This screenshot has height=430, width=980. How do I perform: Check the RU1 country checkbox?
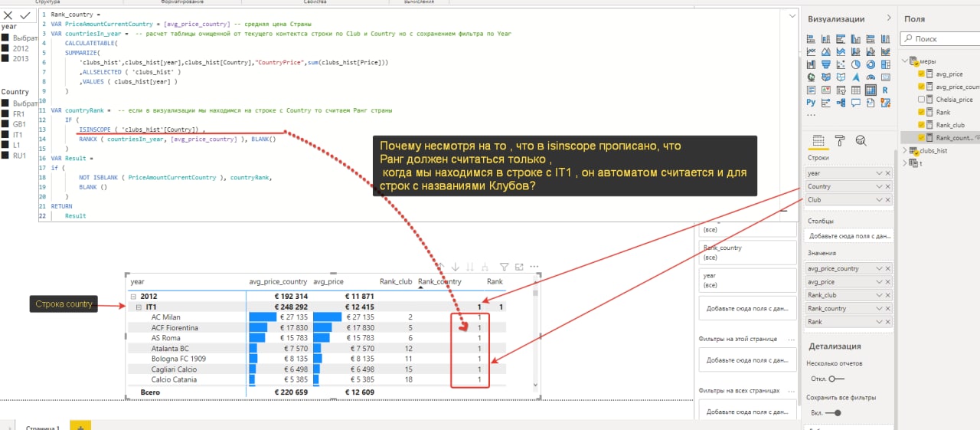5,155
